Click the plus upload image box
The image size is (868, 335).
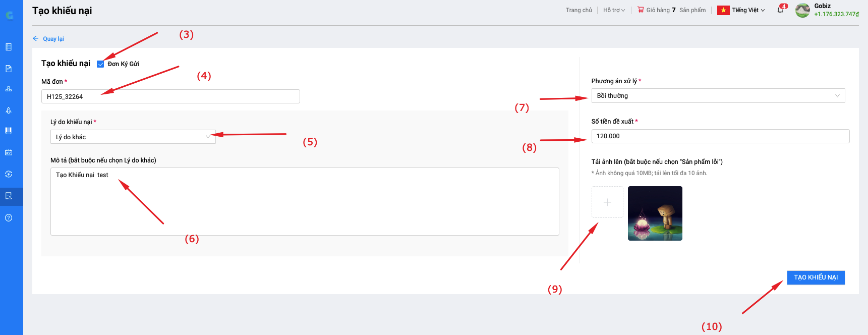click(607, 202)
